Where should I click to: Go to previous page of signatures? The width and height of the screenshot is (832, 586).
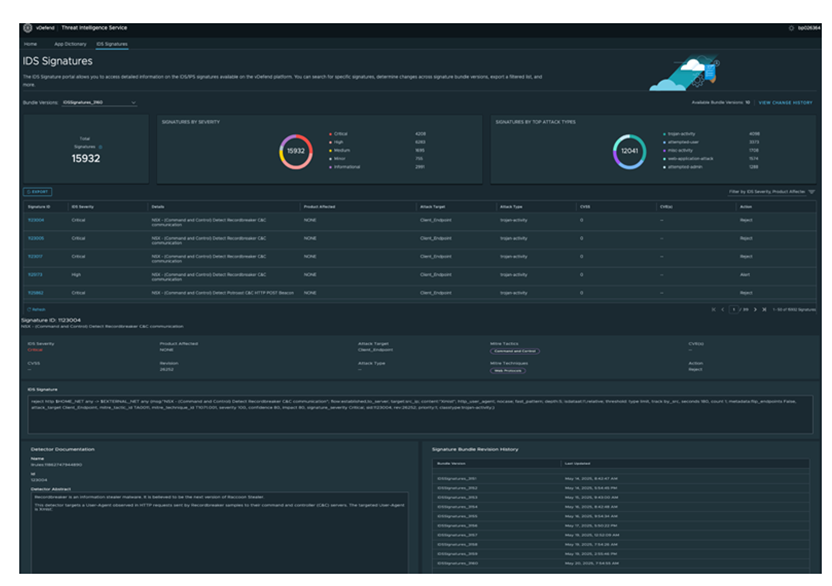(722, 309)
